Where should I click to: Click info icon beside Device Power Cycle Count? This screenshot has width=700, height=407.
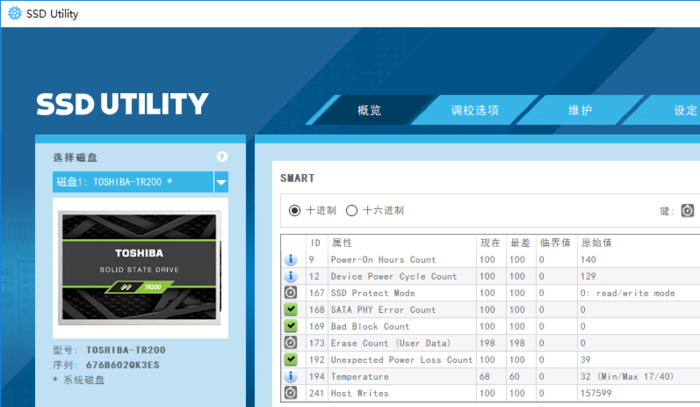pyautogui.click(x=291, y=276)
